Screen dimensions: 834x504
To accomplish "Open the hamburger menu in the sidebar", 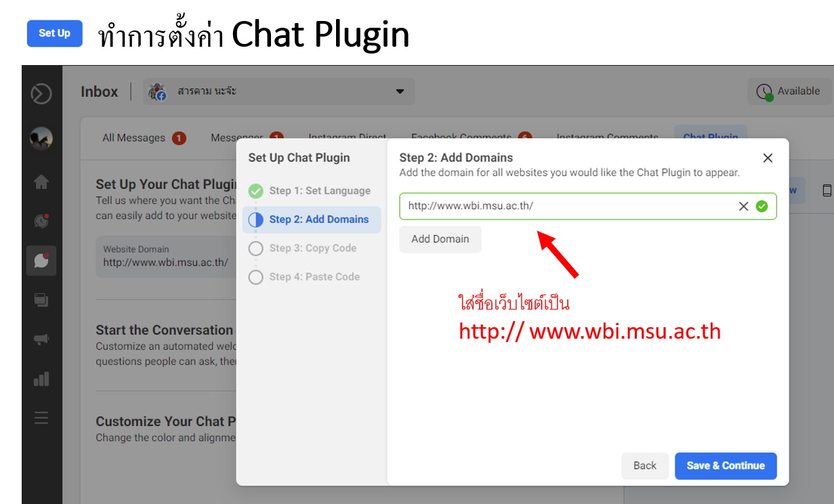I will pyautogui.click(x=41, y=418).
